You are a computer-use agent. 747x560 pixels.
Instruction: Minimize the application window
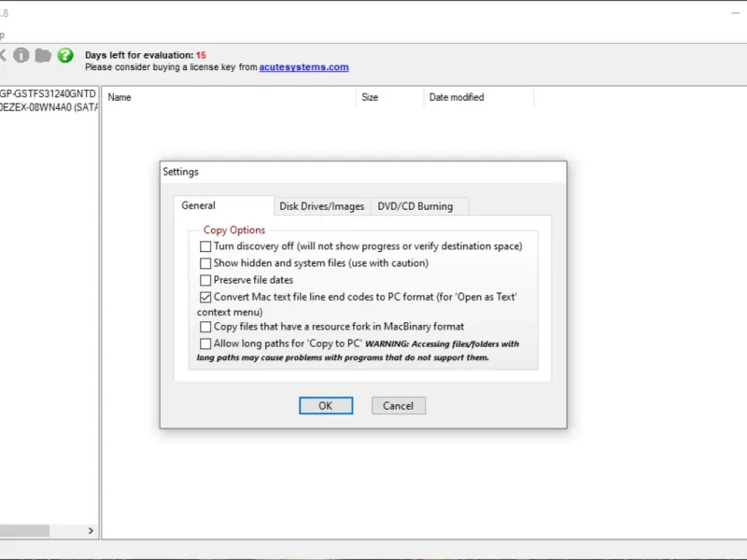pyautogui.click(x=735, y=13)
